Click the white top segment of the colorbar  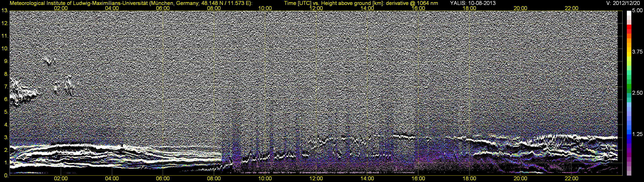(629, 13)
